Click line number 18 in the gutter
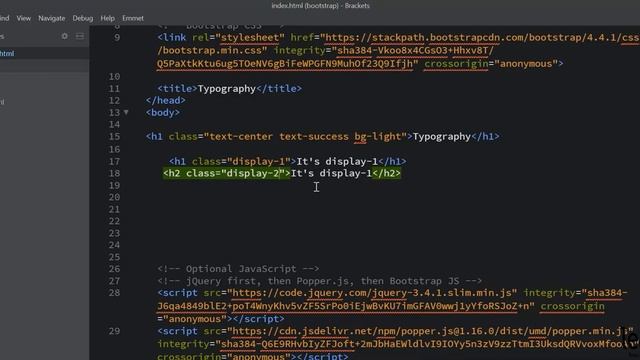The width and height of the screenshot is (640, 360). click(114, 173)
